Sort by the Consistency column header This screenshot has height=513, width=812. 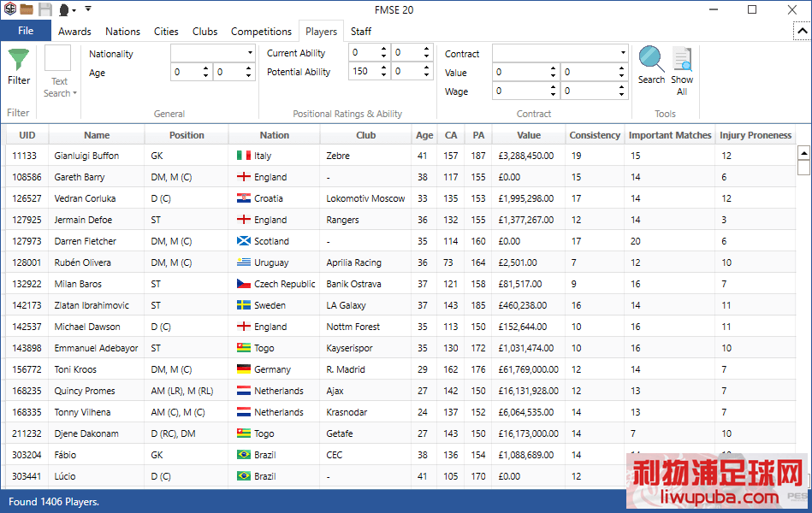(595, 135)
